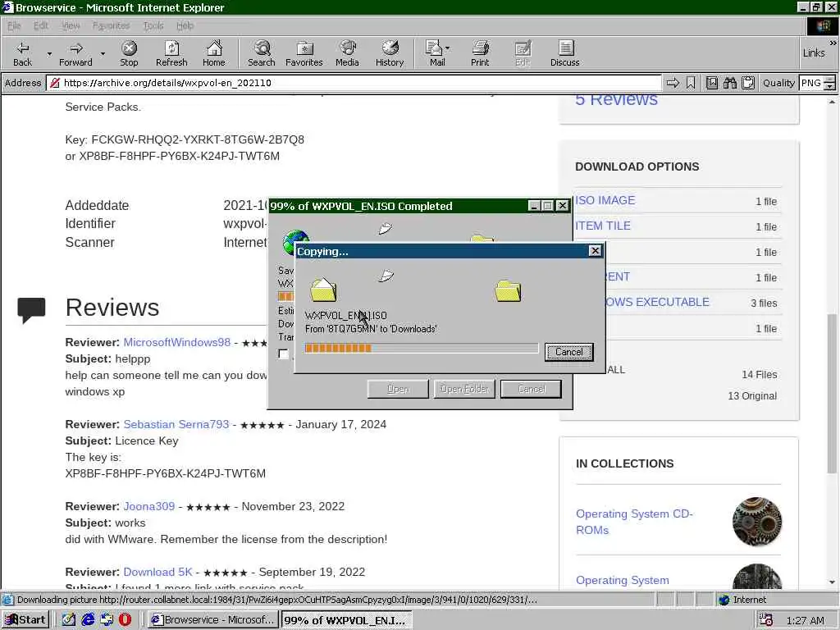Switch to Browservice taskbar button
840x630 pixels.
[x=212, y=620]
